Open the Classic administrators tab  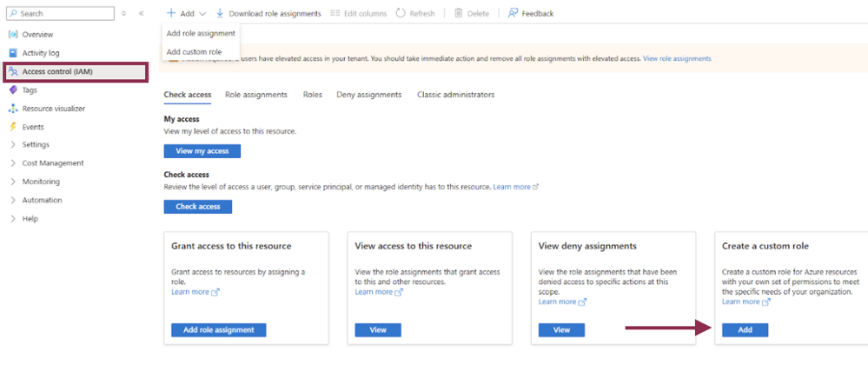tap(456, 95)
